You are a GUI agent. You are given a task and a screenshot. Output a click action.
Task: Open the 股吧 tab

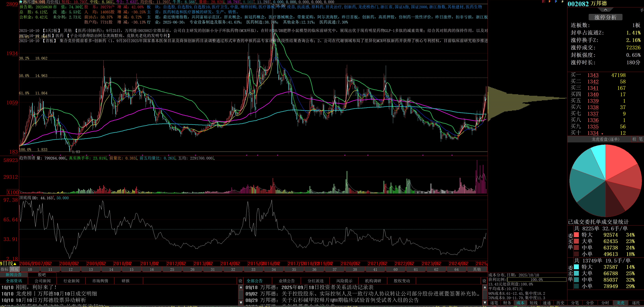coord(42,275)
